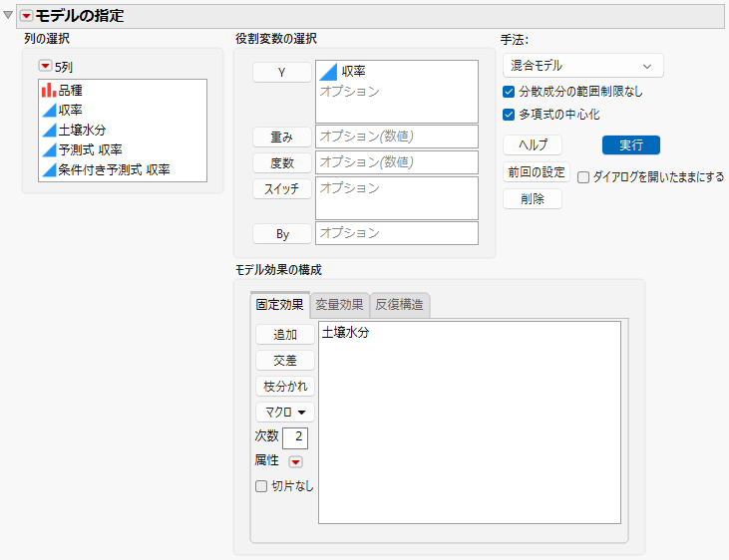Uncheck 多項式の中心化 checkbox
Image resolution: width=729 pixels, height=560 pixels.
point(509,115)
